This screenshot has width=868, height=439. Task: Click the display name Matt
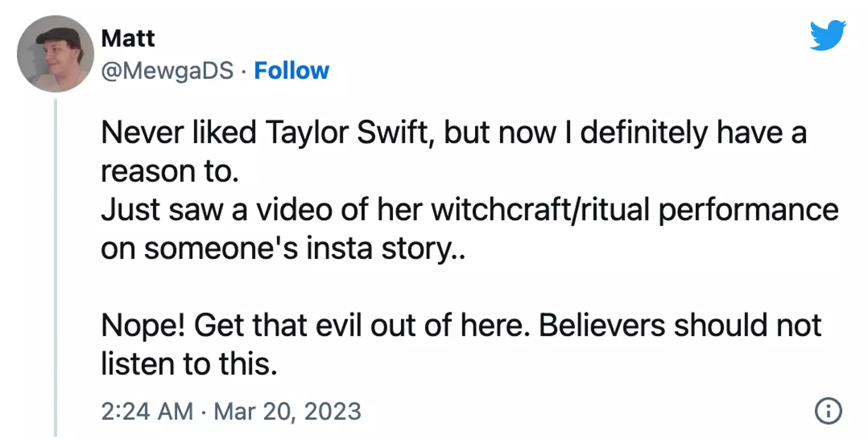point(128,39)
